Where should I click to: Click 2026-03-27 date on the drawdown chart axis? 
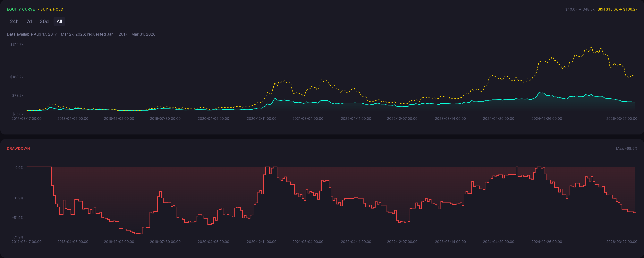point(622,242)
